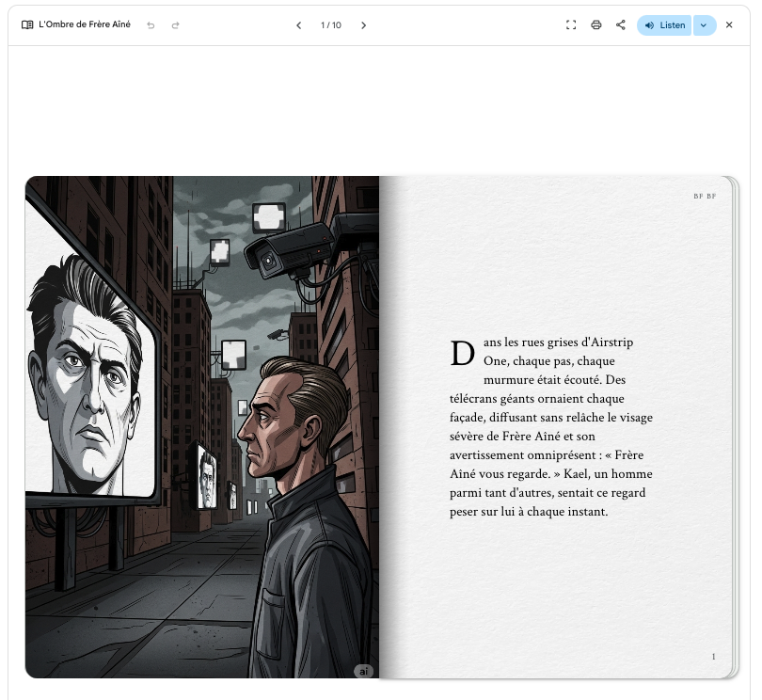This screenshot has width=762, height=700.
Task: Click the 1 / 10 page indicator
Action: pyautogui.click(x=331, y=25)
